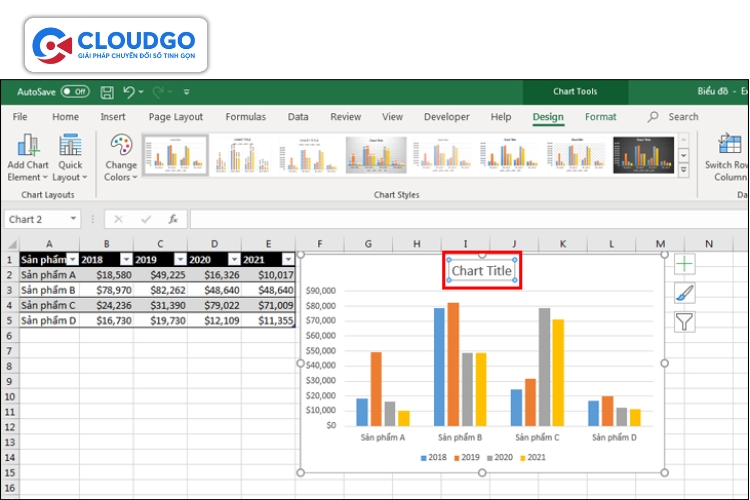The image size is (750, 500).
Task: Click the Insert Function fx icon
Action: point(173,219)
